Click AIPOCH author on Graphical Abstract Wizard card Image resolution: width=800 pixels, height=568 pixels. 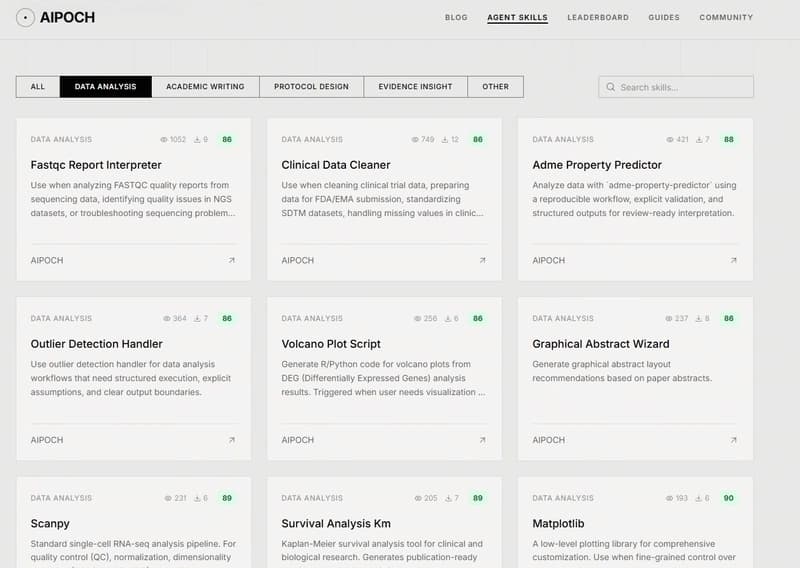(x=548, y=440)
